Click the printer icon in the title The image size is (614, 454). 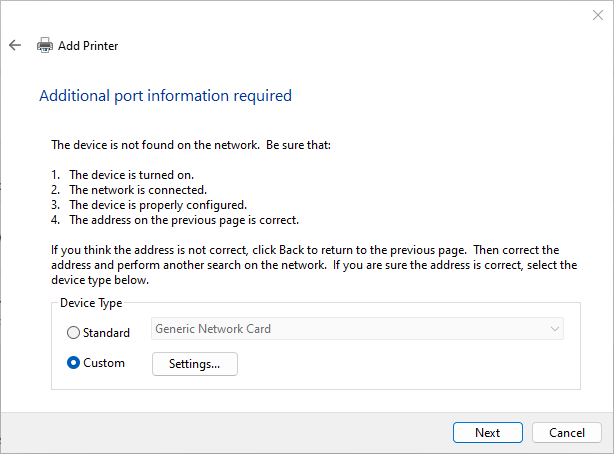pyautogui.click(x=45, y=45)
